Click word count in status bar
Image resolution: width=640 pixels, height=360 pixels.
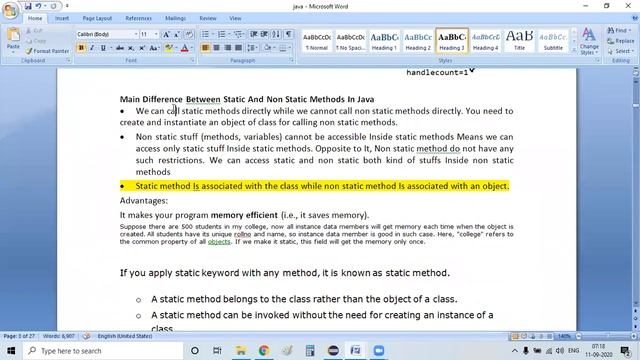(x=59, y=336)
